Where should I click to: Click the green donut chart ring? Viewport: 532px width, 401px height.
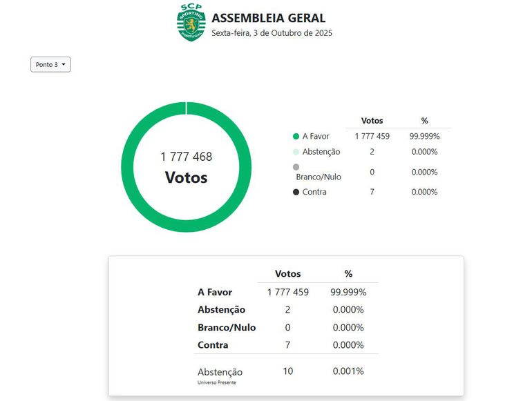pos(129,167)
